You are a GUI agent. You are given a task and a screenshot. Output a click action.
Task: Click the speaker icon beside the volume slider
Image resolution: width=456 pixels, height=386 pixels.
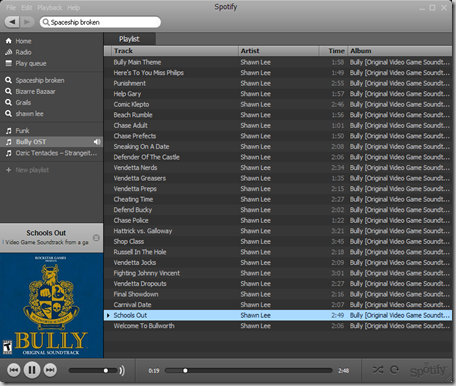122,370
